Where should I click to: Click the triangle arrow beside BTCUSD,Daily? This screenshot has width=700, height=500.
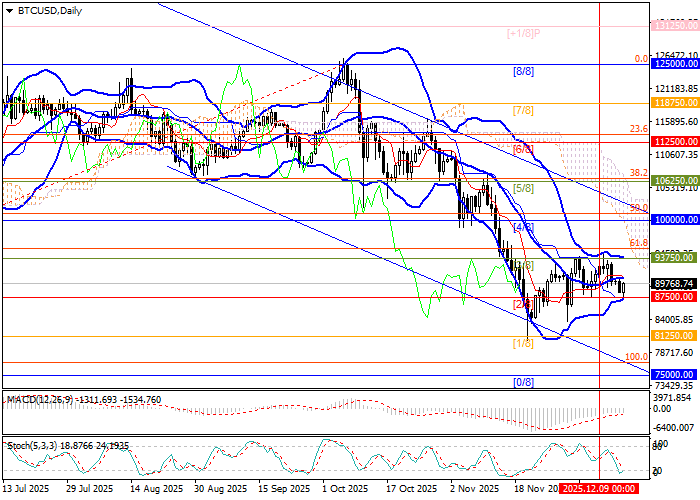click(x=9, y=10)
